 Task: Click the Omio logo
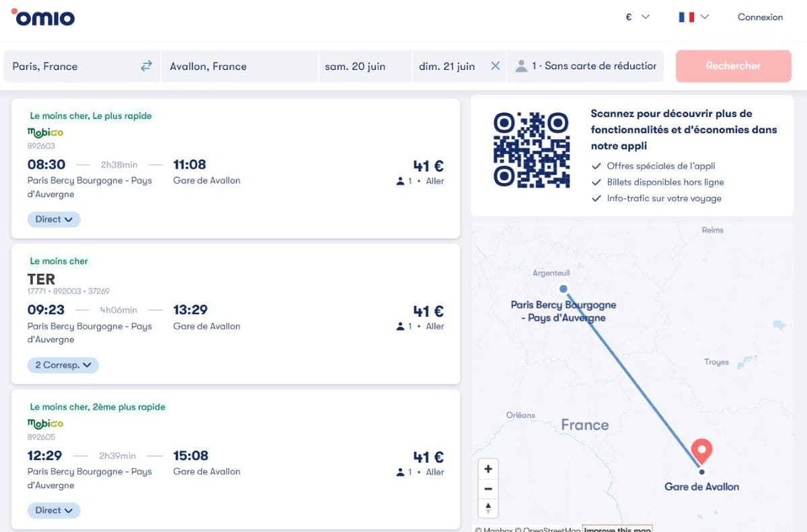tap(43, 17)
